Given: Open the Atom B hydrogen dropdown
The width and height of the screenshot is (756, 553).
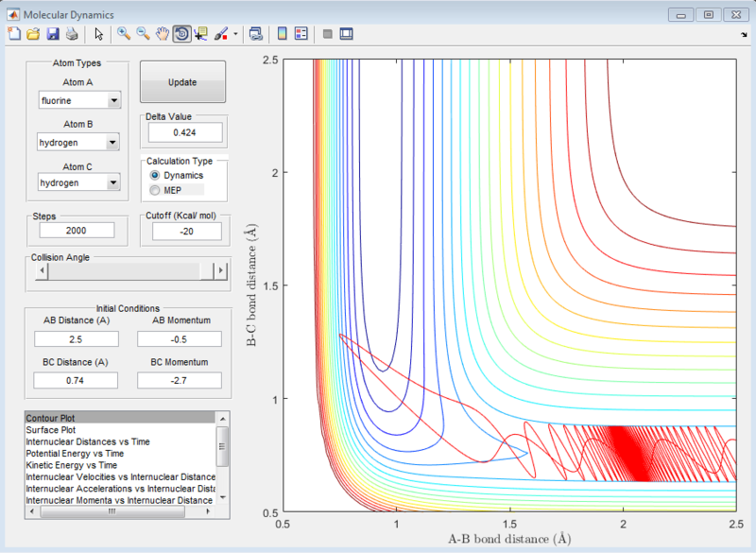Looking at the screenshot, I should pos(78,142).
